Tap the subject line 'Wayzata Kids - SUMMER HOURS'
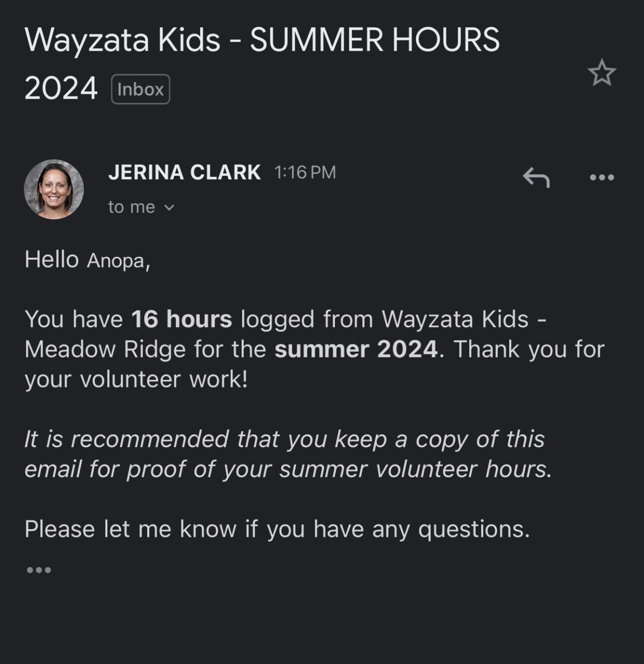Viewport: 644px width, 664px height. [262, 40]
